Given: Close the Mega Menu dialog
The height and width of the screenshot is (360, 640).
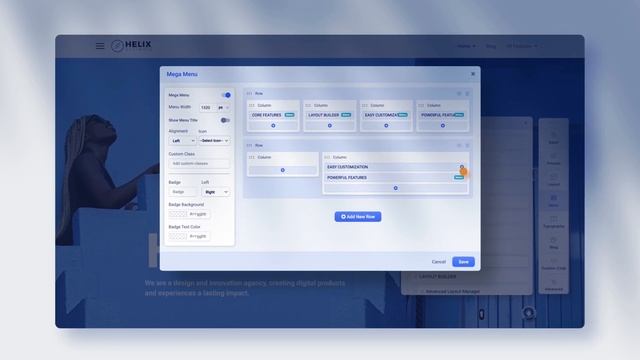Looking at the screenshot, I should pyautogui.click(x=473, y=74).
